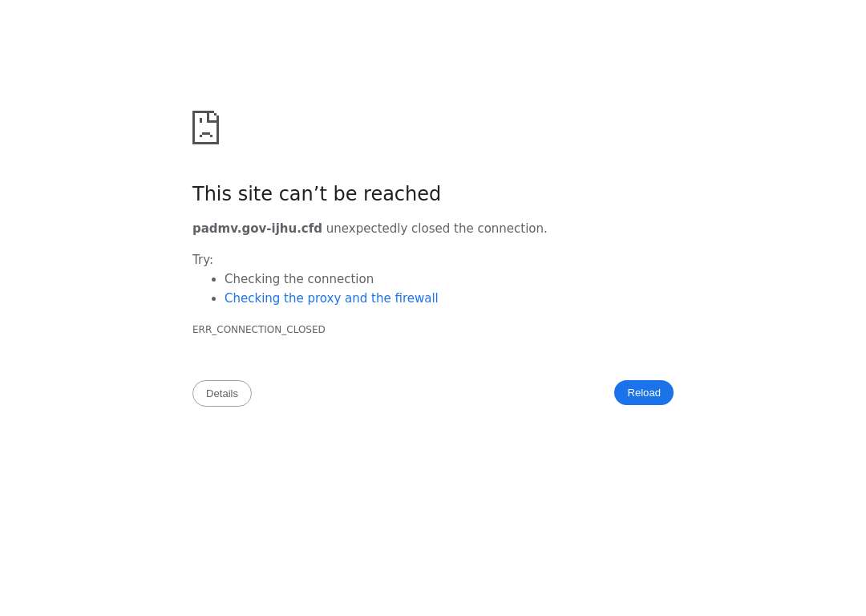
Task: Click the bullet dot before the proxy link
Action: pyautogui.click(x=214, y=299)
